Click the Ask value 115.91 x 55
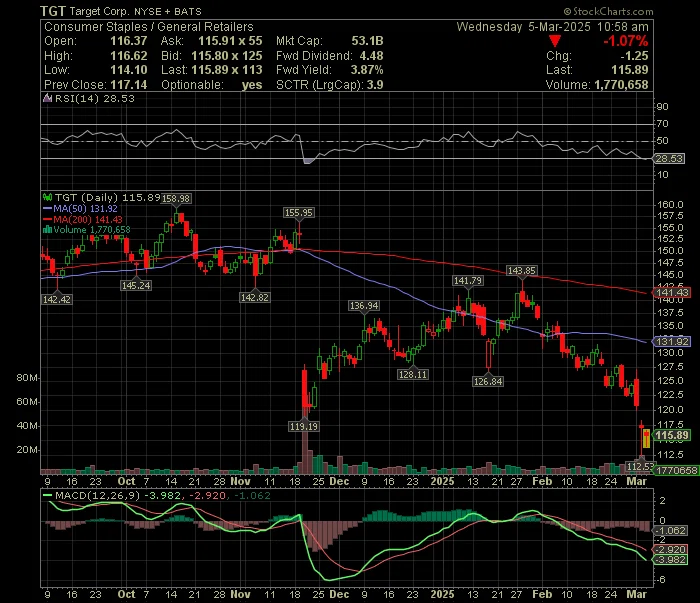The image size is (700, 603). [230, 41]
